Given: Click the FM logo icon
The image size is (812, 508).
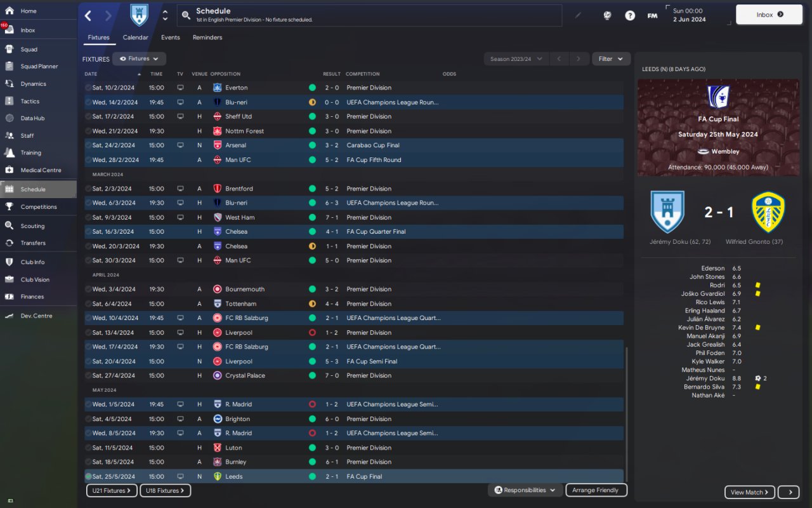Looking at the screenshot, I should (652, 15).
